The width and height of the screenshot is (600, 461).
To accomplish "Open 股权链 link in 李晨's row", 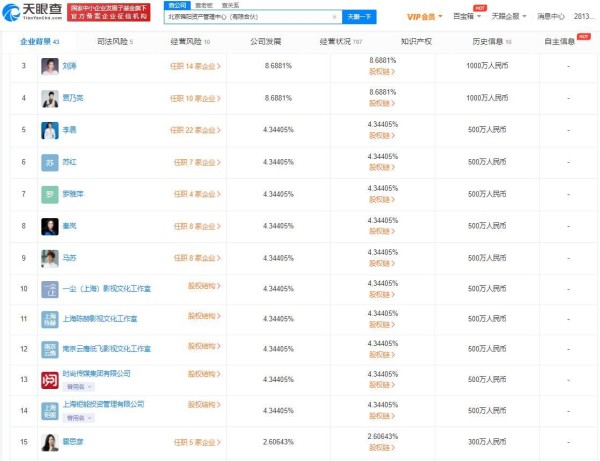I will point(382,135).
